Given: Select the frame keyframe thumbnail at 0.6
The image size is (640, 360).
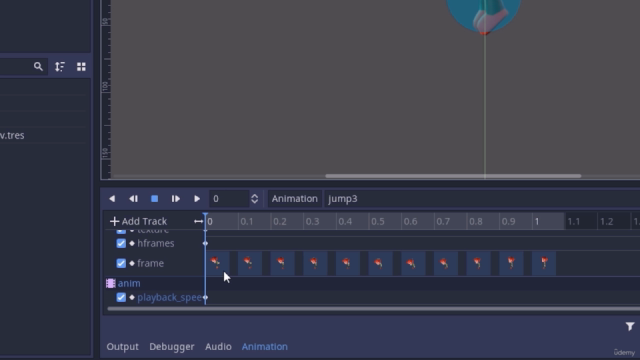Looking at the screenshot, I should 413,263.
